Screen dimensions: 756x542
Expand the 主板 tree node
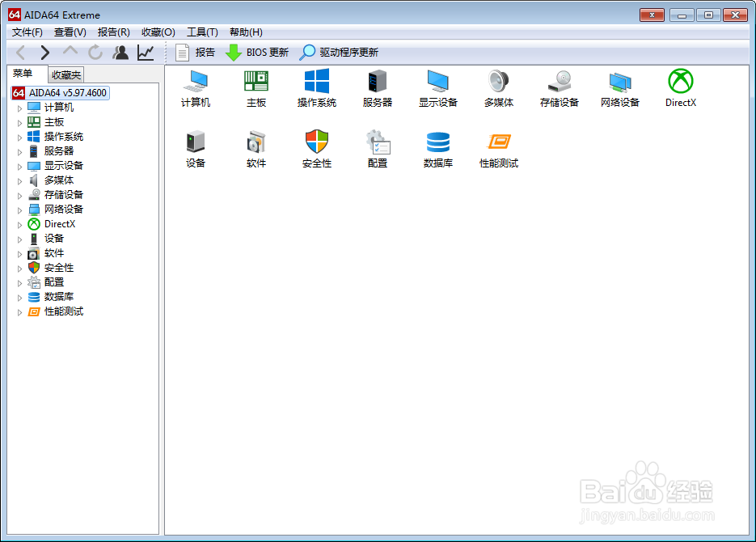[x=19, y=123]
